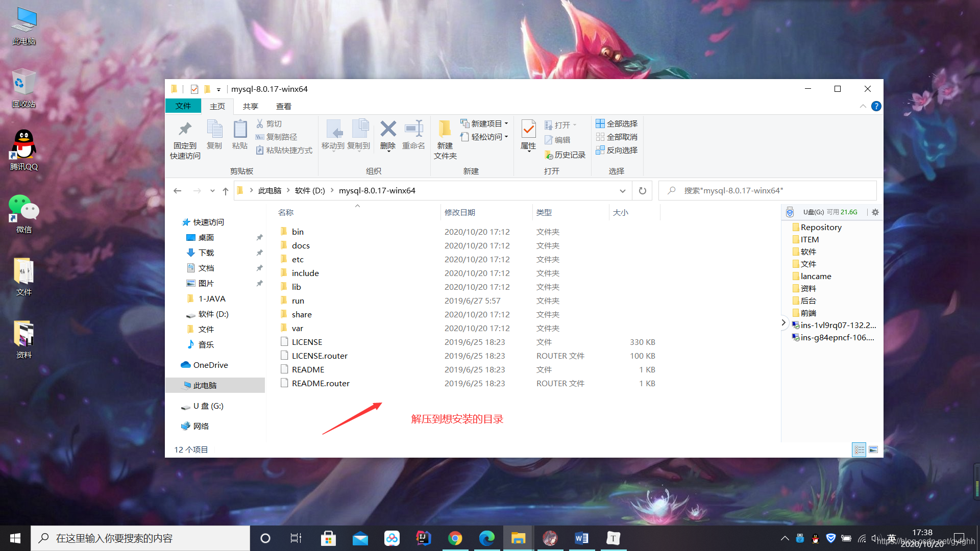980x551 pixels.
Task: Toggle 全部取消 (Deselect All) option
Action: click(620, 137)
